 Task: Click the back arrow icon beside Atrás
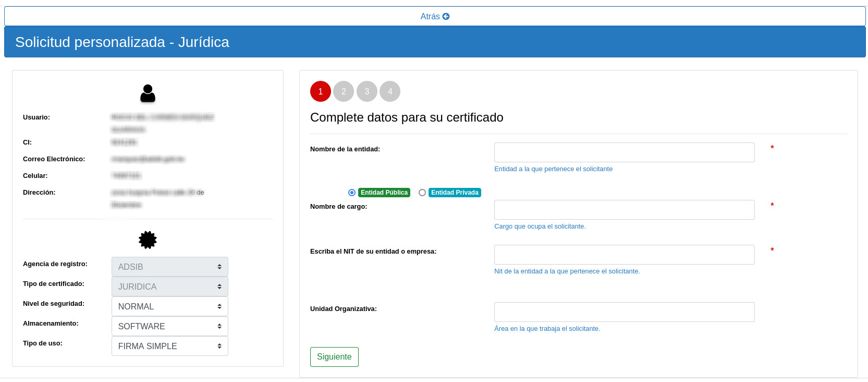(x=446, y=17)
